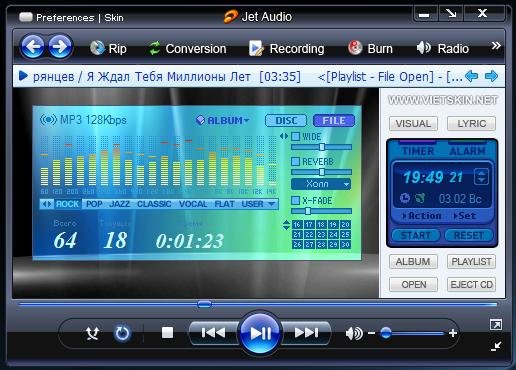Skip to the next track

pos(306,333)
